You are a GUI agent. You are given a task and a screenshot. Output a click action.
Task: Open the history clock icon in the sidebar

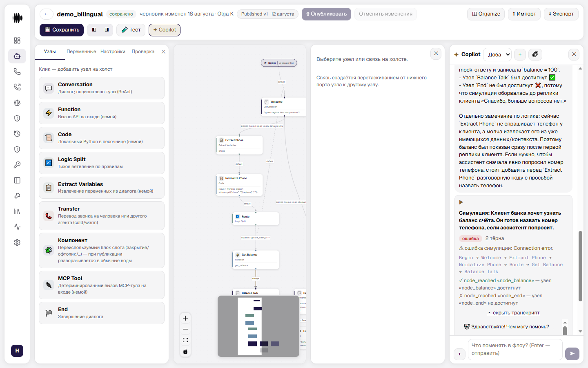coord(17,134)
